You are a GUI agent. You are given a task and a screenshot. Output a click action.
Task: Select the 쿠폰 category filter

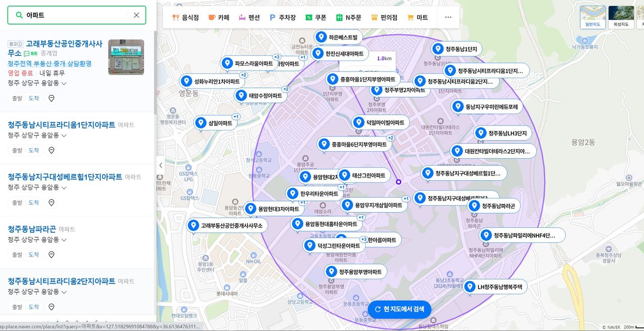pyautogui.click(x=315, y=17)
